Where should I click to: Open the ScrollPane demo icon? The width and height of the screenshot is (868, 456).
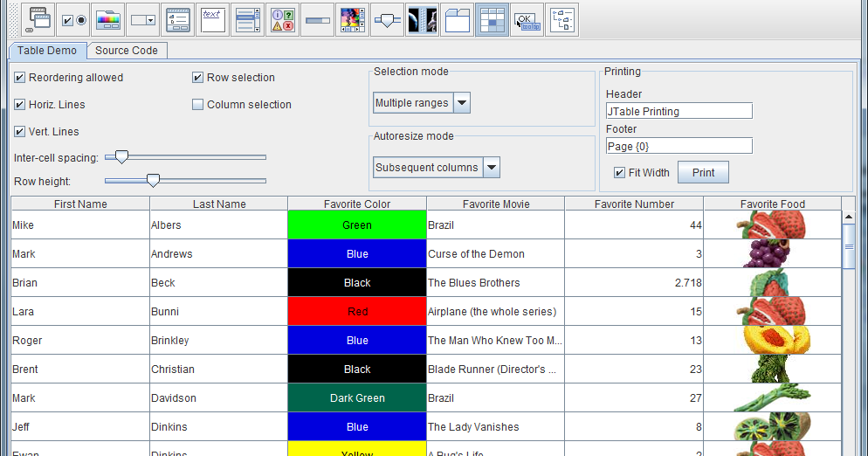tap(352, 20)
